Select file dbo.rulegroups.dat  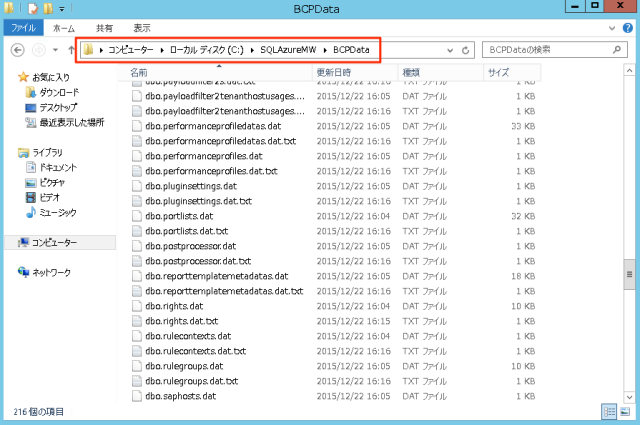pos(184,366)
